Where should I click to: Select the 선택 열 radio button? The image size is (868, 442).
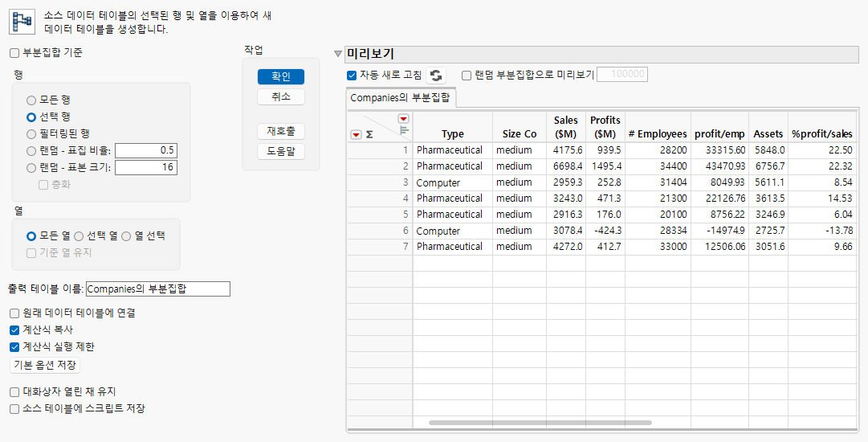click(79, 236)
